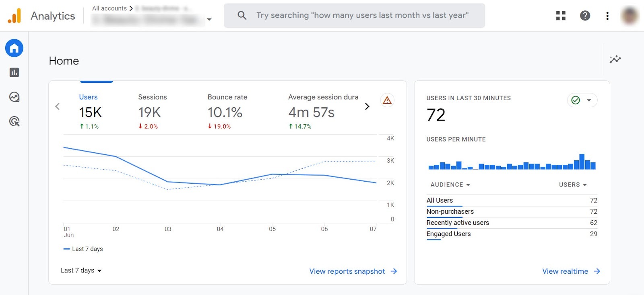This screenshot has height=295, width=644.
Task: Open View reports snapshot link
Action: pyautogui.click(x=353, y=271)
